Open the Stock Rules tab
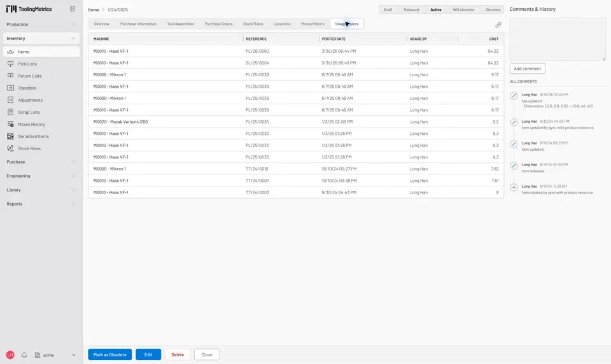 [253, 24]
